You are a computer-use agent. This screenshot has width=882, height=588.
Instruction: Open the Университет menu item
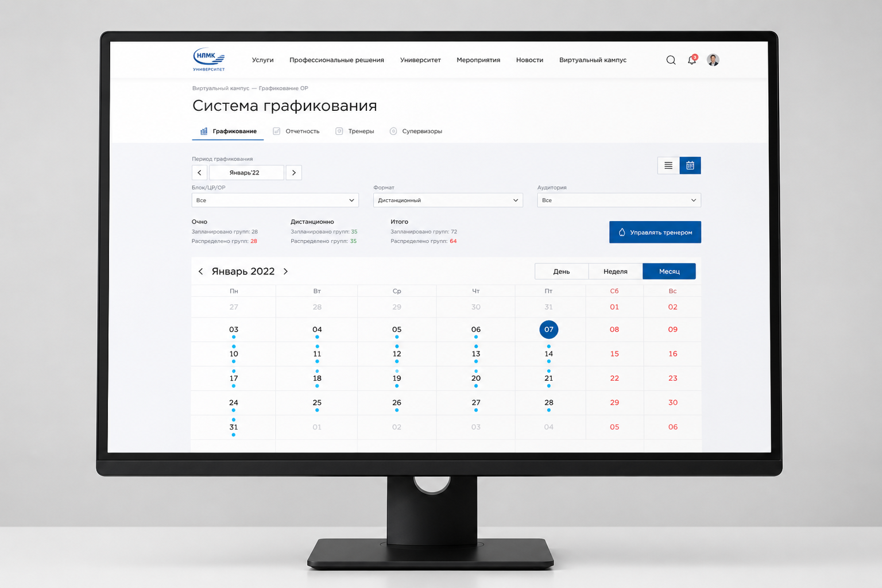420,60
